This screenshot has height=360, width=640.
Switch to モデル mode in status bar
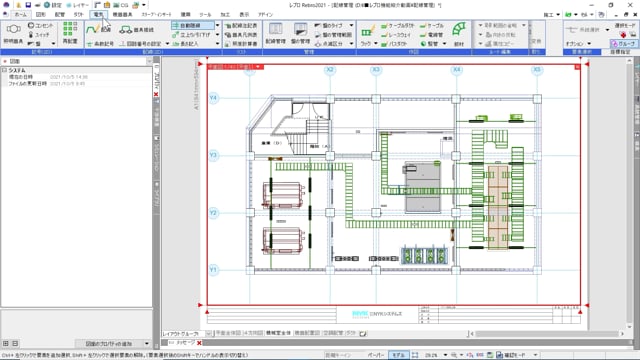tap(398, 355)
